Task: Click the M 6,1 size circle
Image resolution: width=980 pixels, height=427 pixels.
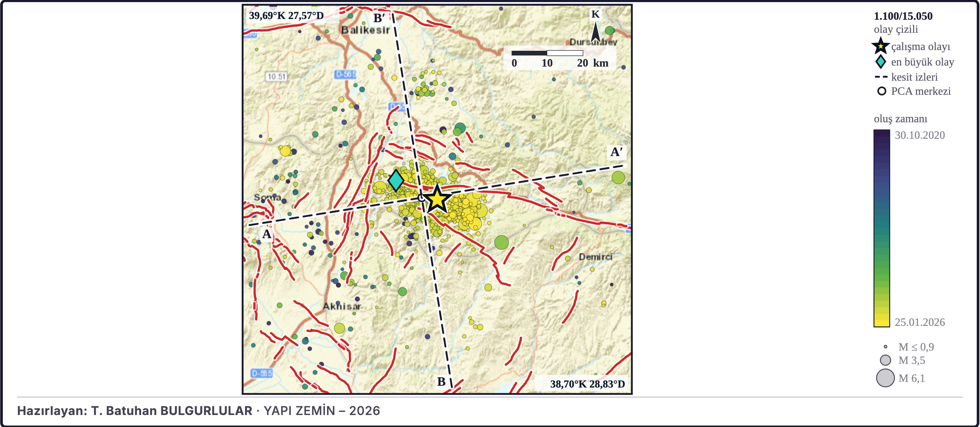Action: click(885, 378)
